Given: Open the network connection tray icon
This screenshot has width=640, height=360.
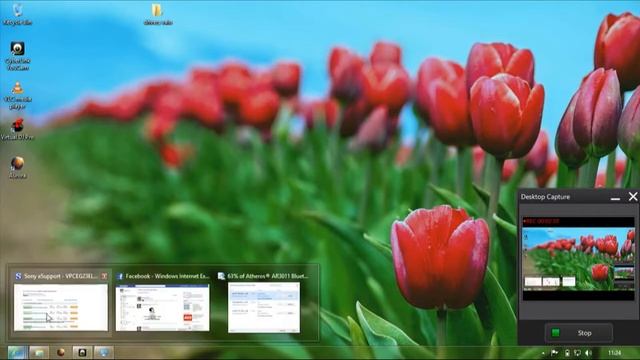Looking at the screenshot, I should pos(577,353).
